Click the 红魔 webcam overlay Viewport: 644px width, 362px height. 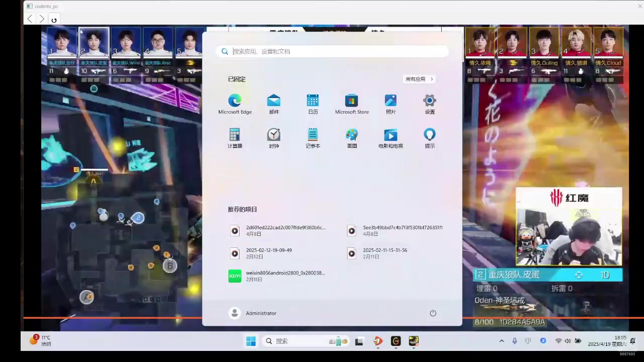569,227
